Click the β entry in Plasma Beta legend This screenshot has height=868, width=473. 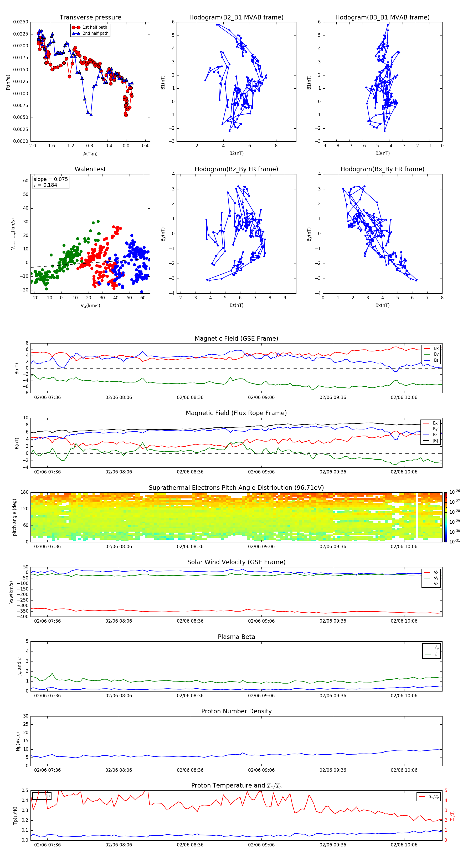coord(432,654)
